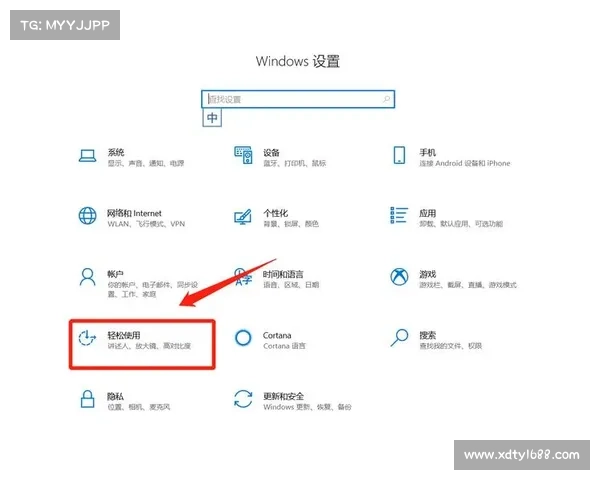Click the 'Windows 更新、恢复、备份' description
Image resolution: width=600 pixels, height=480 pixels.
(307, 407)
